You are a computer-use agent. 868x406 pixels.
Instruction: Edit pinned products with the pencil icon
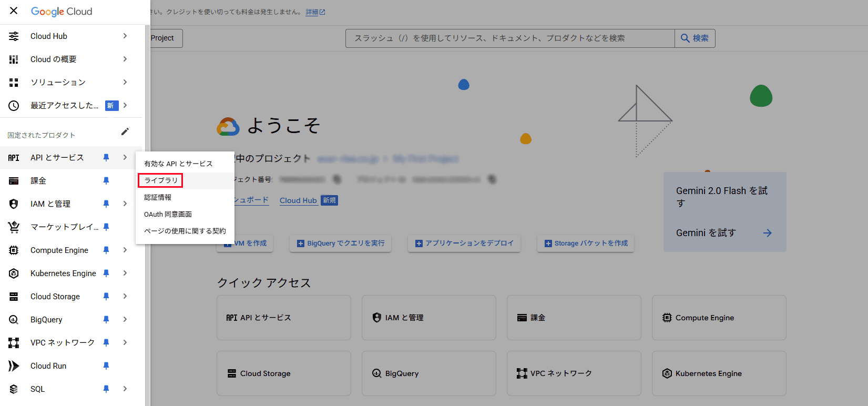[x=125, y=131]
